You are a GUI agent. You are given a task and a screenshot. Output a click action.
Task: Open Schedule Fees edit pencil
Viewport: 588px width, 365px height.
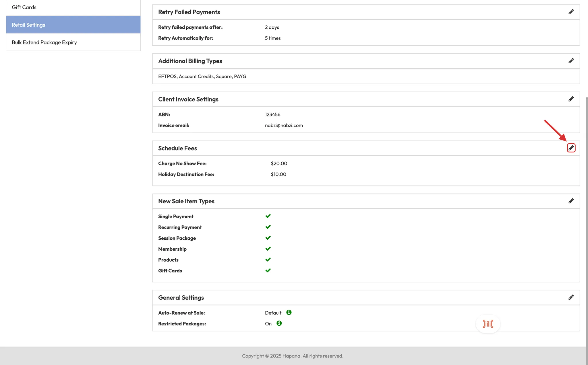[571, 148]
